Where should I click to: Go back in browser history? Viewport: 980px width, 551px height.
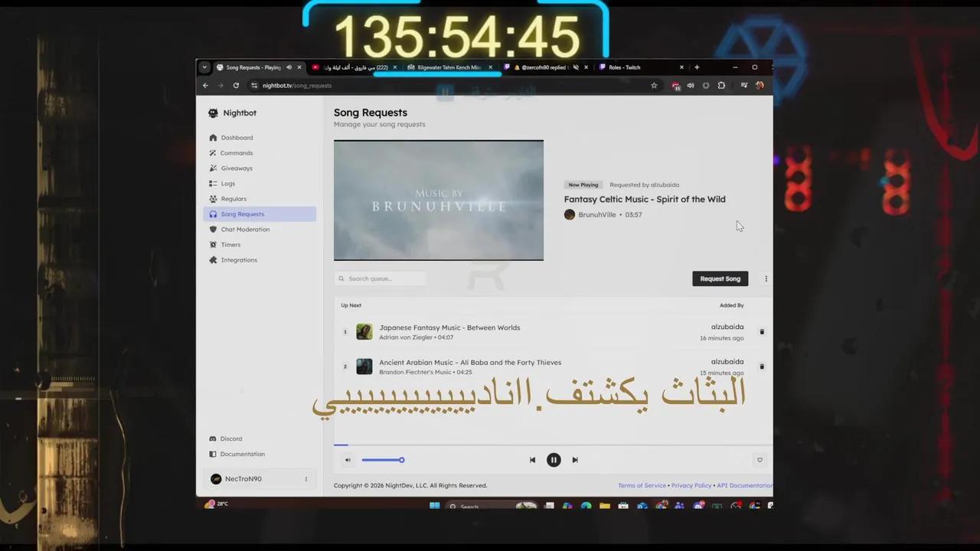tap(205, 86)
